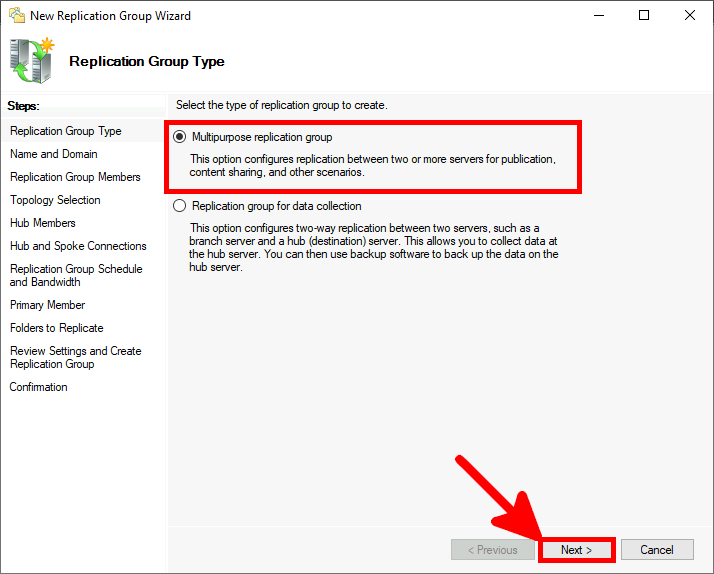The width and height of the screenshot is (714, 574).
Task: Open the Folders to Replicate step
Action: click(56, 328)
